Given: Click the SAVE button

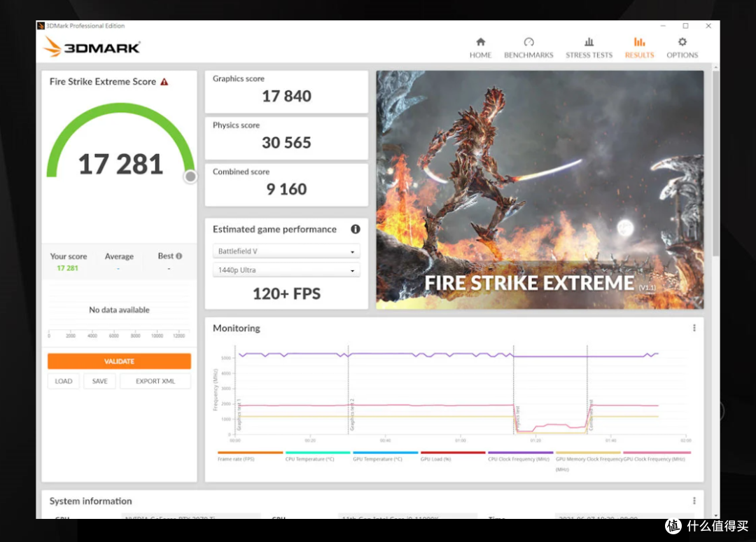Looking at the screenshot, I should (x=100, y=381).
